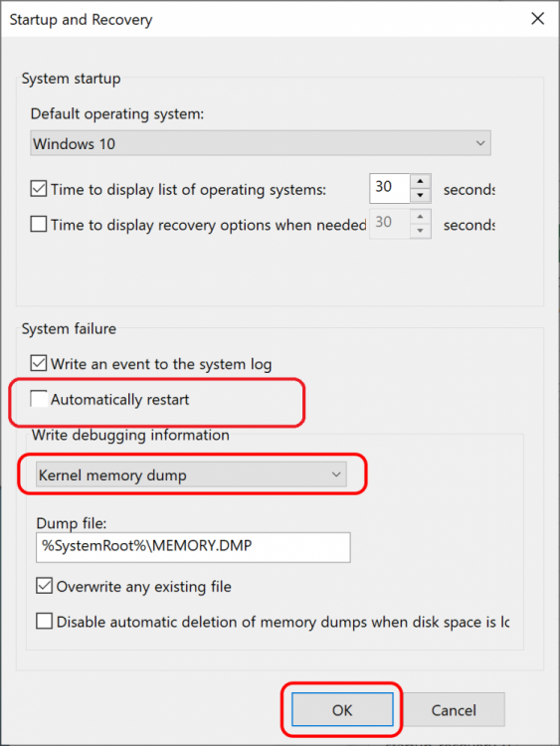Confirm settings with the OK button
The width and height of the screenshot is (560, 746).
click(x=342, y=709)
